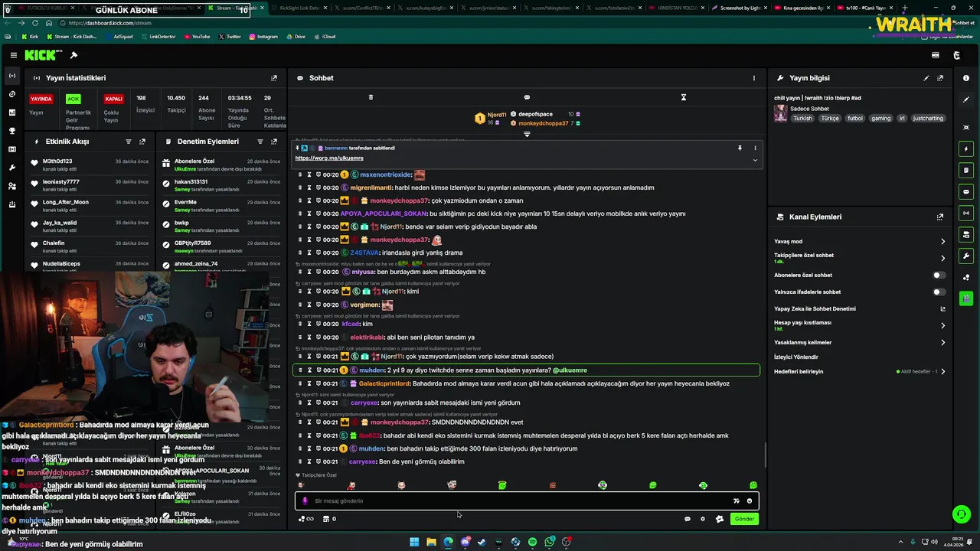Click the pencil icon in the right sidebar
Image resolution: width=980 pixels, height=551 pixels.
point(966,99)
